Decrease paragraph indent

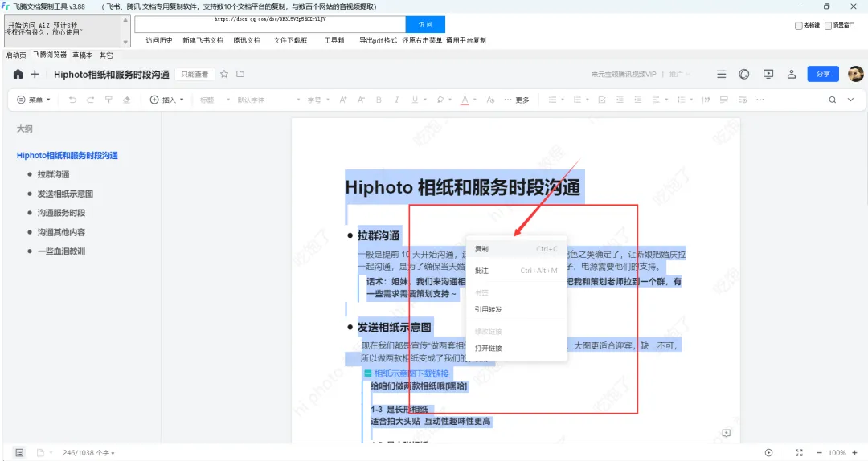[620, 100]
